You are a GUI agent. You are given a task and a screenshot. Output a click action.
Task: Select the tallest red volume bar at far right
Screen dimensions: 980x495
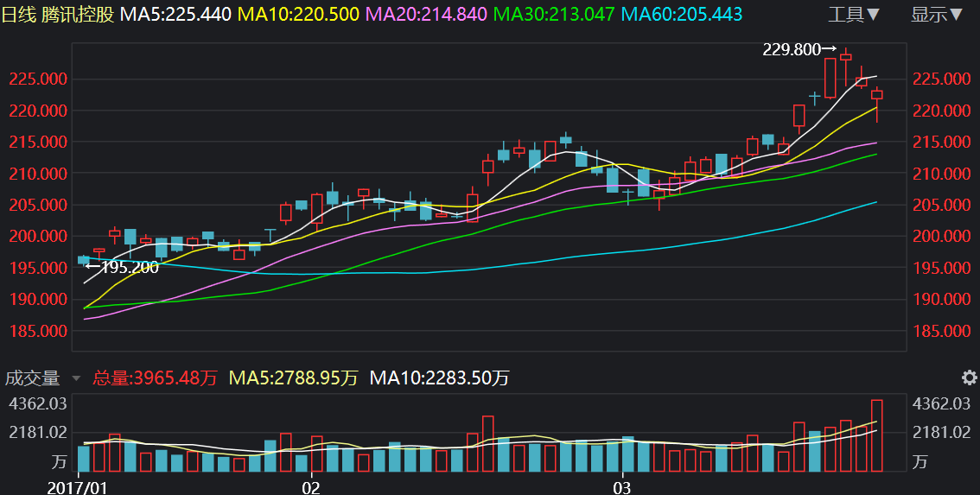876,435
